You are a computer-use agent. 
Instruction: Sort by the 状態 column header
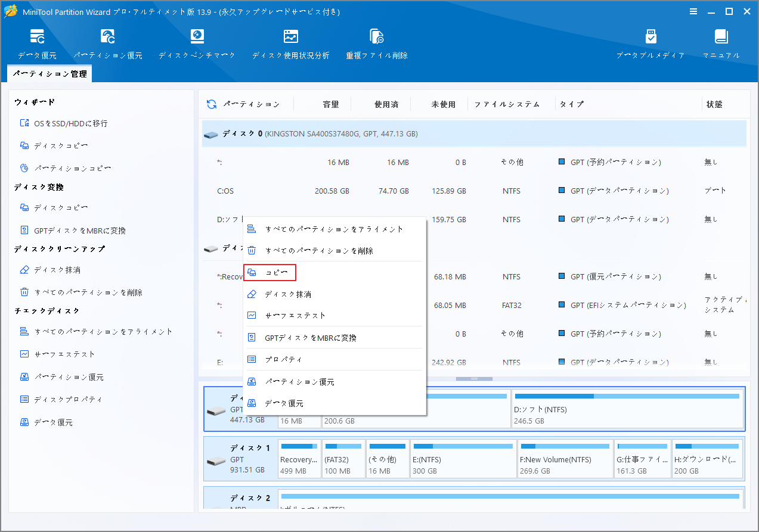714,104
